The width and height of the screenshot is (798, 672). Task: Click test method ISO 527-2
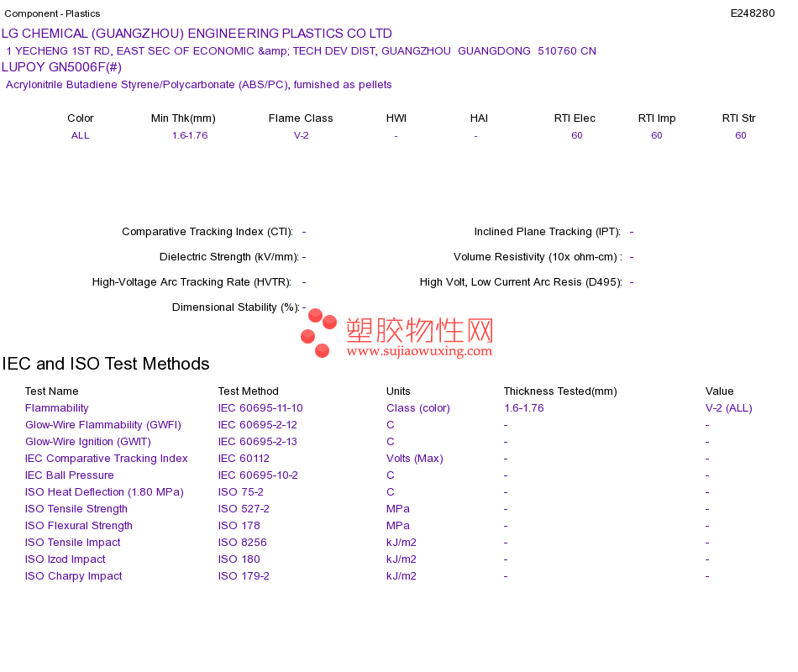click(244, 509)
